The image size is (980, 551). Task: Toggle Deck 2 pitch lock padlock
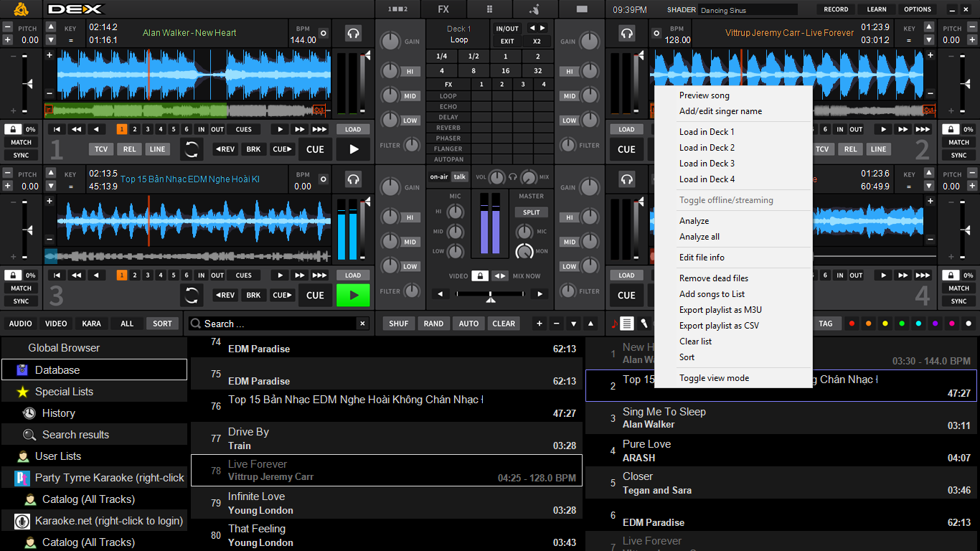click(951, 129)
